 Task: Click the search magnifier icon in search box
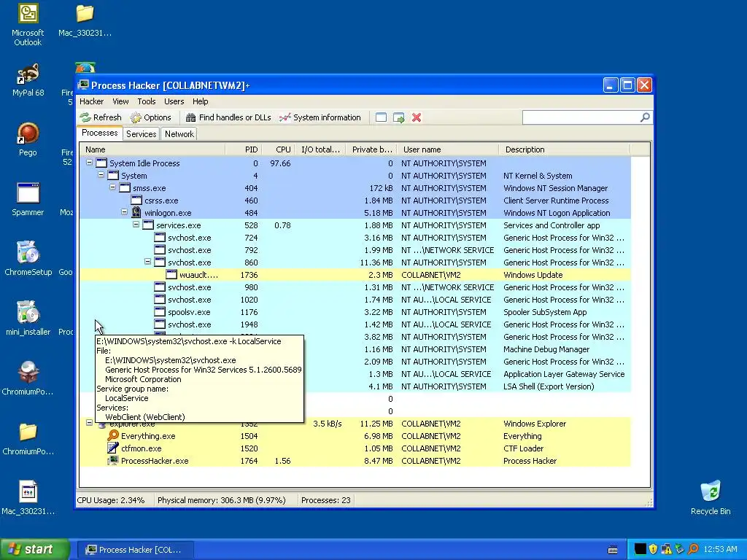[645, 117]
